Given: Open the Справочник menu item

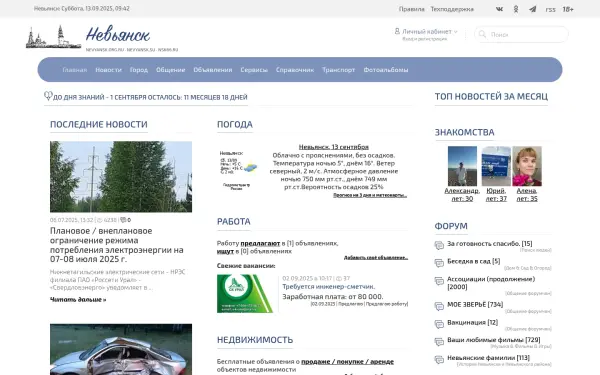Looking at the screenshot, I should (x=295, y=70).
